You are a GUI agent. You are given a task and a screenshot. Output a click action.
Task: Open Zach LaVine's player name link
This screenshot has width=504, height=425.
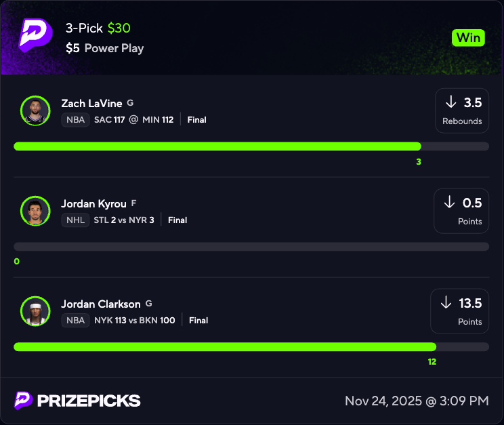coord(91,103)
